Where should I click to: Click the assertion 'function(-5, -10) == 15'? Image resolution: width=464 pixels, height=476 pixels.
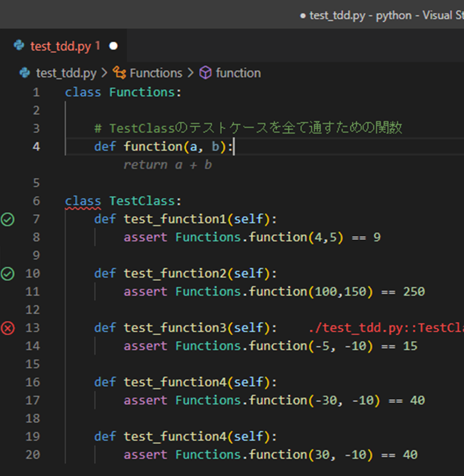333,346
